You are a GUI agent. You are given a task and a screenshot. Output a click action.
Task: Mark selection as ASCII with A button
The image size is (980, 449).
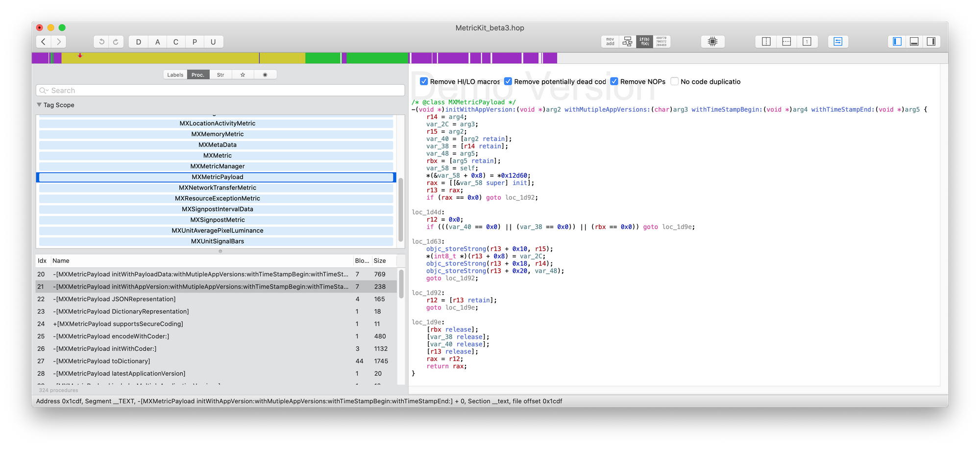pyautogui.click(x=157, y=42)
